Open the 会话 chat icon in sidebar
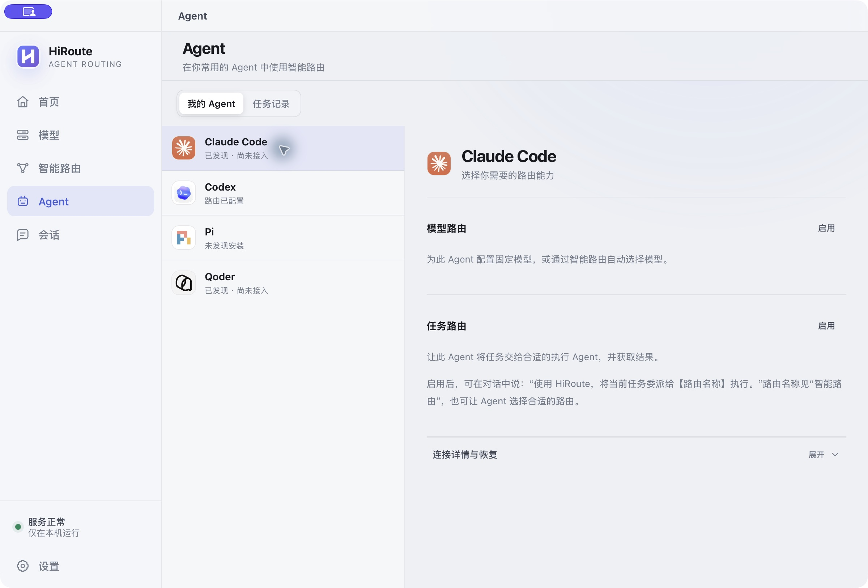Image resolution: width=868 pixels, height=588 pixels. 23,234
